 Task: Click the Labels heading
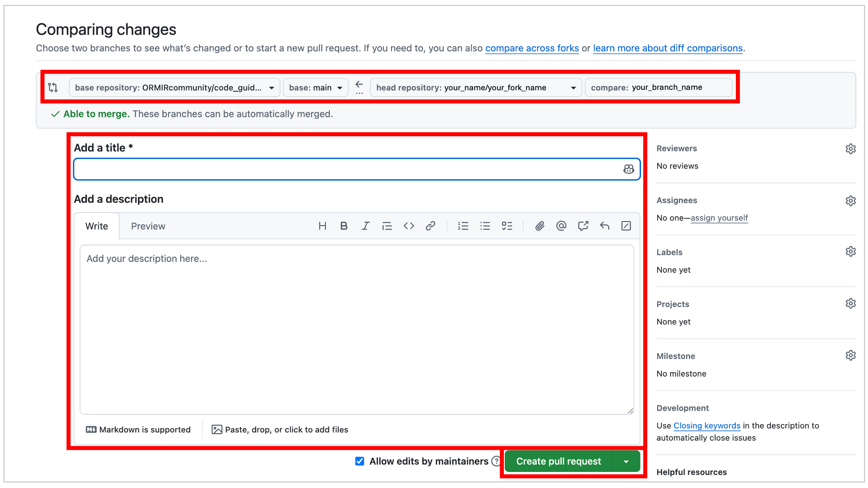coord(669,252)
